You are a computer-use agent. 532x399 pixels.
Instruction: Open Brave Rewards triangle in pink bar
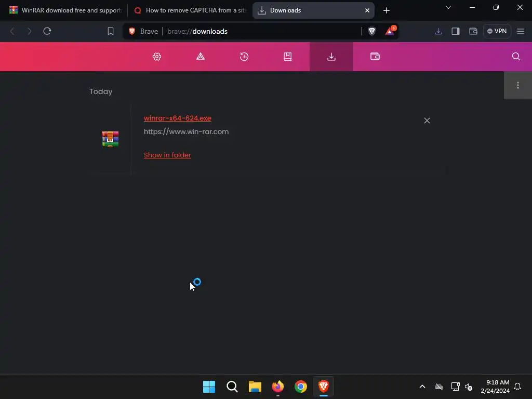click(x=201, y=57)
